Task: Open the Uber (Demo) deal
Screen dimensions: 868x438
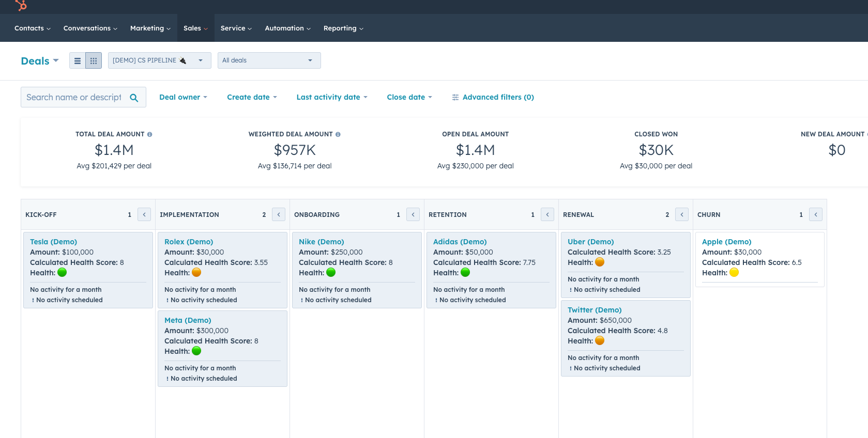Action: [x=591, y=242]
